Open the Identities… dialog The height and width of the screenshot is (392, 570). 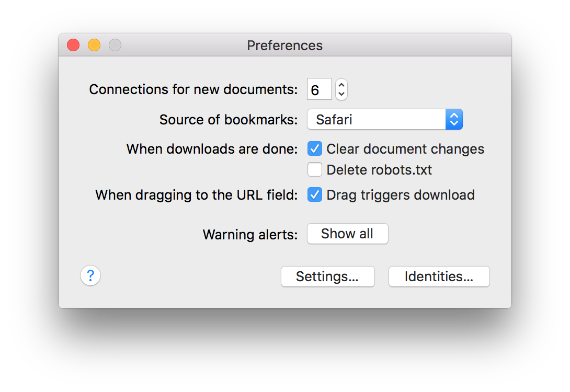pyautogui.click(x=439, y=276)
